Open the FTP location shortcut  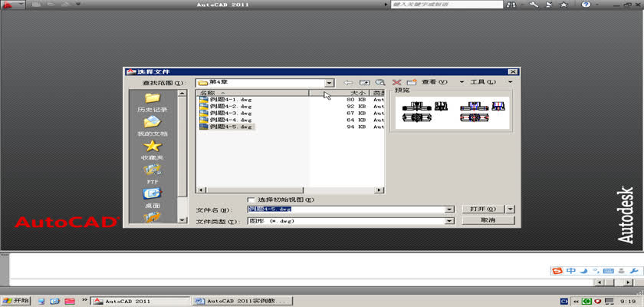point(153,173)
